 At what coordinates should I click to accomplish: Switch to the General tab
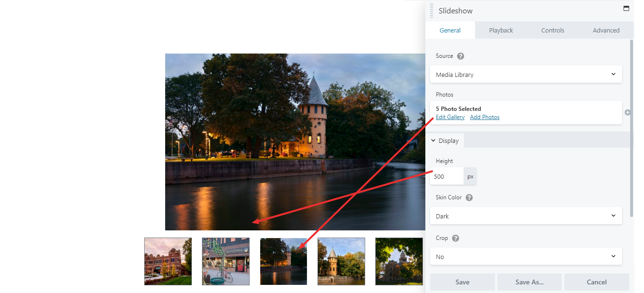coord(450,30)
